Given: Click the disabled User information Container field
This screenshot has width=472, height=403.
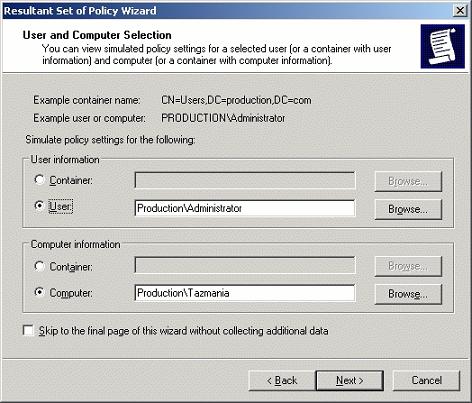Looking at the screenshot, I should tap(245, 180).
